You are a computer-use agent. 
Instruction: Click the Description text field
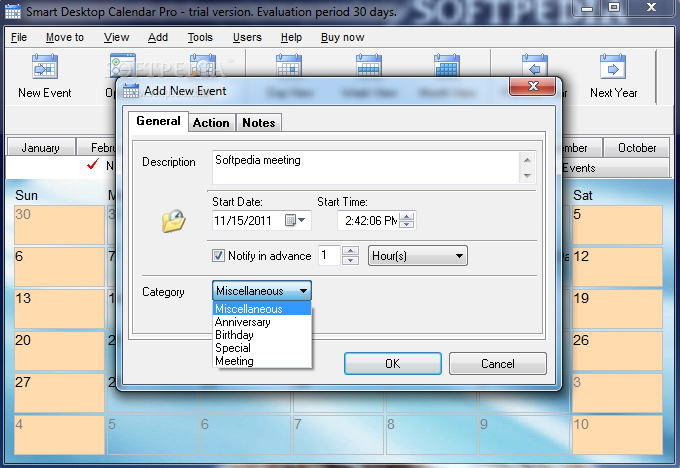[x=366, y=167]
